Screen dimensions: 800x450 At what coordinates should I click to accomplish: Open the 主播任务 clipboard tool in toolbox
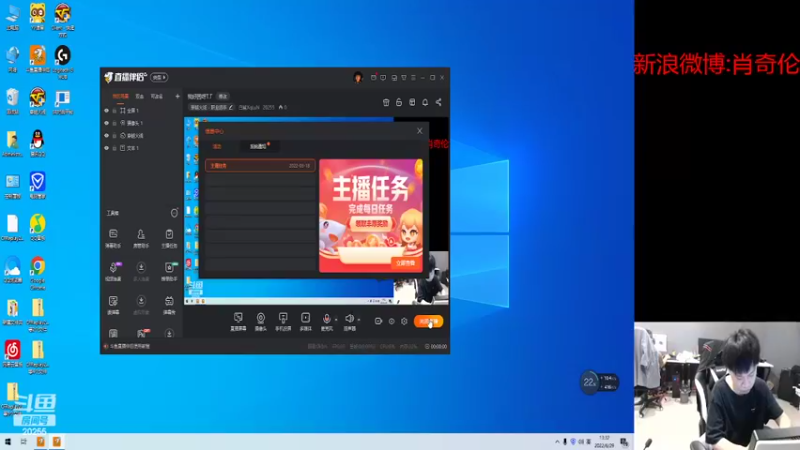pyautogui.click(x=169, y=238)
